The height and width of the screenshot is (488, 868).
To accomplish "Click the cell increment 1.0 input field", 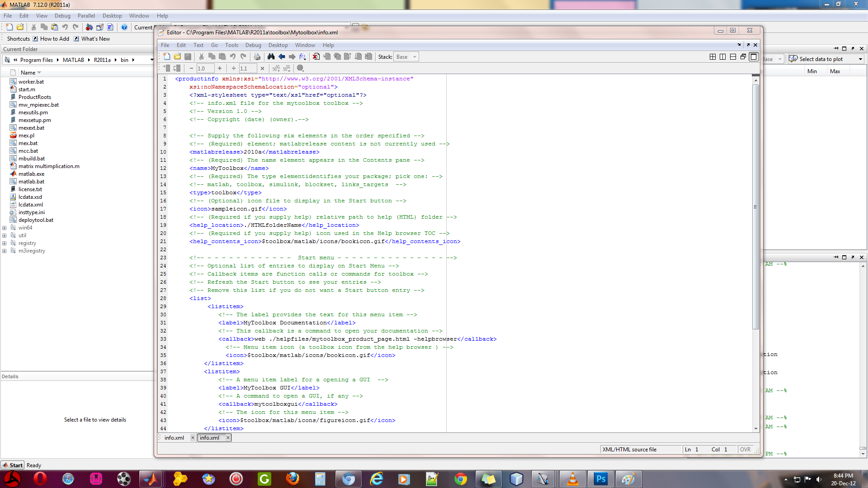I will (x=205, y=68).
